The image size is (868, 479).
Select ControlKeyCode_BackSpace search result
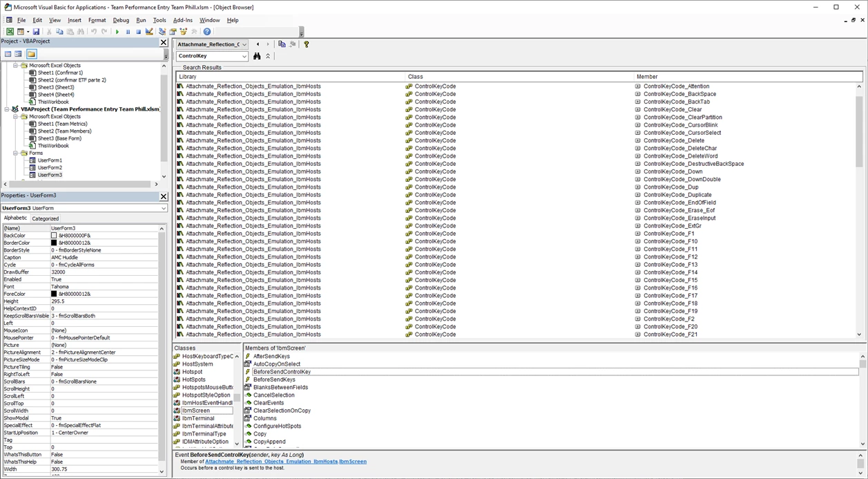point(679,94)
